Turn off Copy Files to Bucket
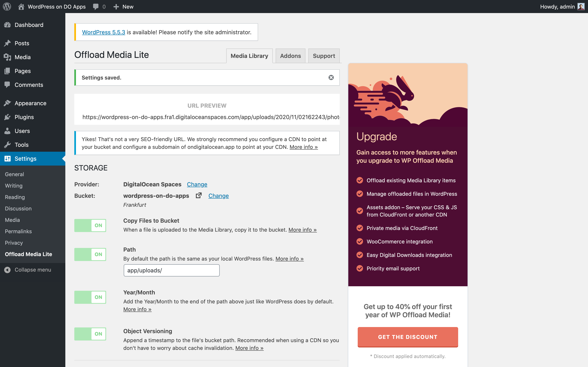Image resolution: width=588 pixels, height=367 pixels. coord(90,225)
